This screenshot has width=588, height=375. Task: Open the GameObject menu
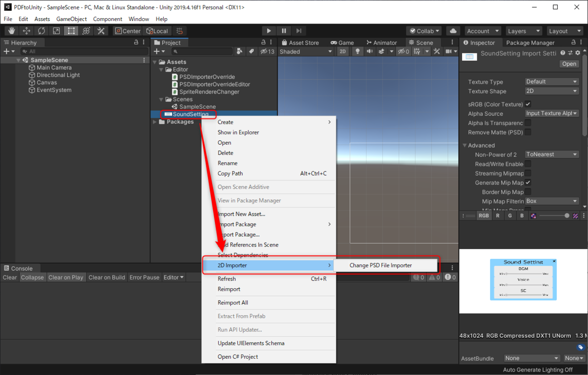72,19
